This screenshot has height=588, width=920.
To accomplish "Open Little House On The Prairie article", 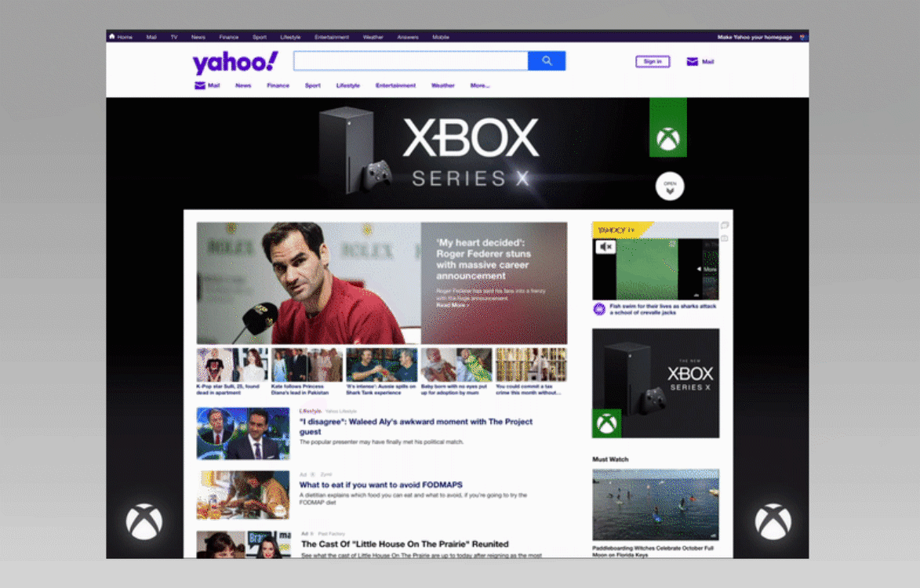I will pos(405,544).
